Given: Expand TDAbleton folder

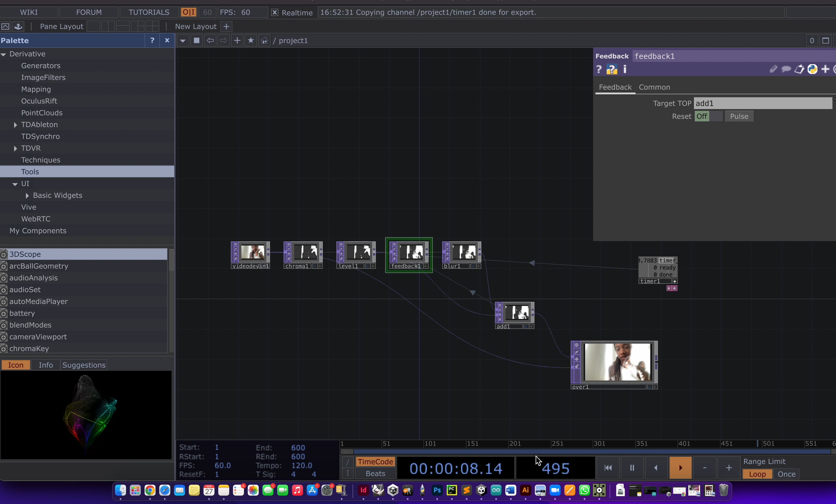Looking at the screenshot, I should point(15,125).
